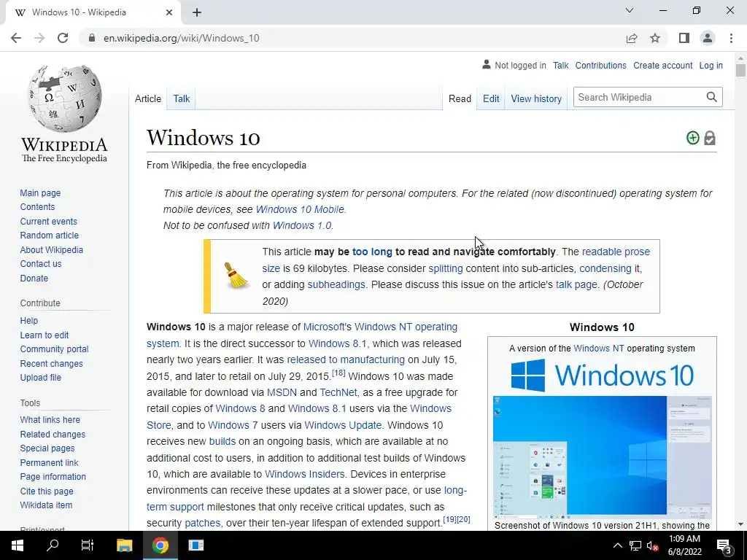This screenshot has width=747, height=560.
Task: Open the user Talk link at top
Action: point(561,66)
